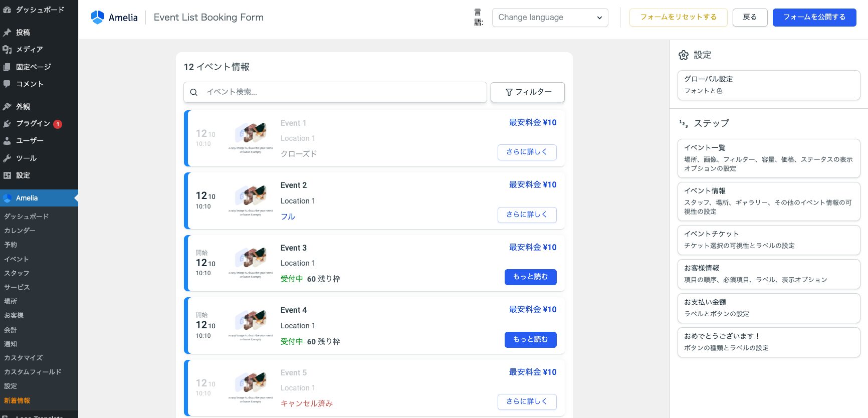The height and width of the screenshot is (418, 868).
Task: Open the グローバル設定 fonts and colors panel
Action: [x=768, y=85]
